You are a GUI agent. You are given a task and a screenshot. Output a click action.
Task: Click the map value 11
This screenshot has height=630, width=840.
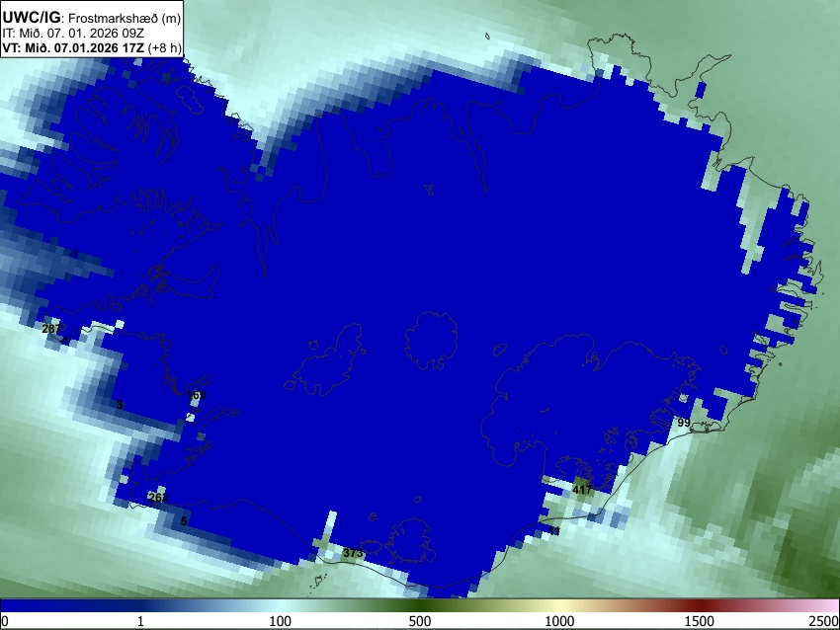[554, 531]
